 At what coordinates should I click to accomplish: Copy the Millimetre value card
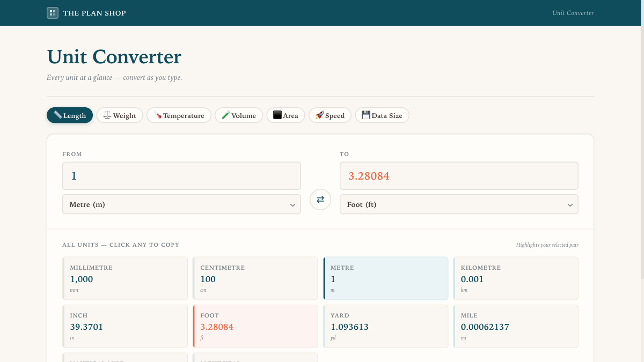pos(125,278)
